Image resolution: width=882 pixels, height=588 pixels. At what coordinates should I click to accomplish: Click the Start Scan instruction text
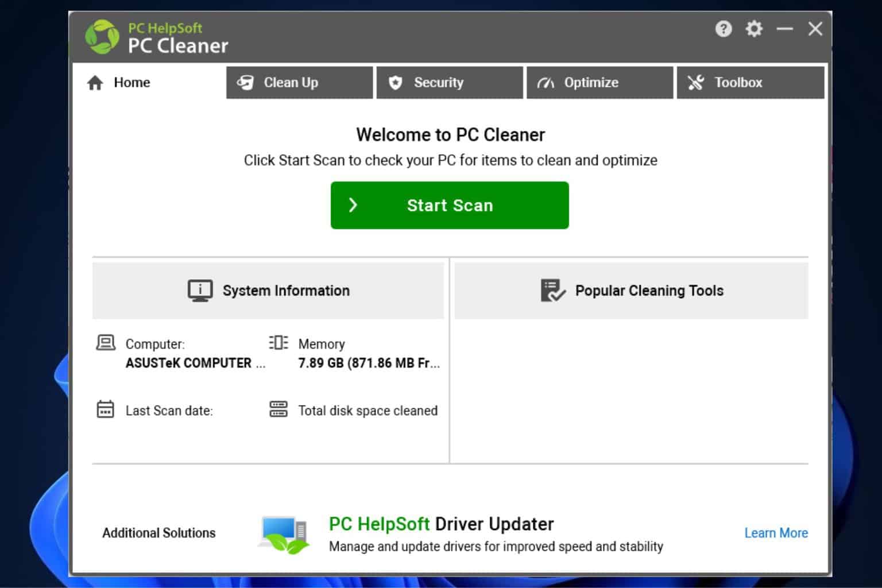[x=450, y=160]
